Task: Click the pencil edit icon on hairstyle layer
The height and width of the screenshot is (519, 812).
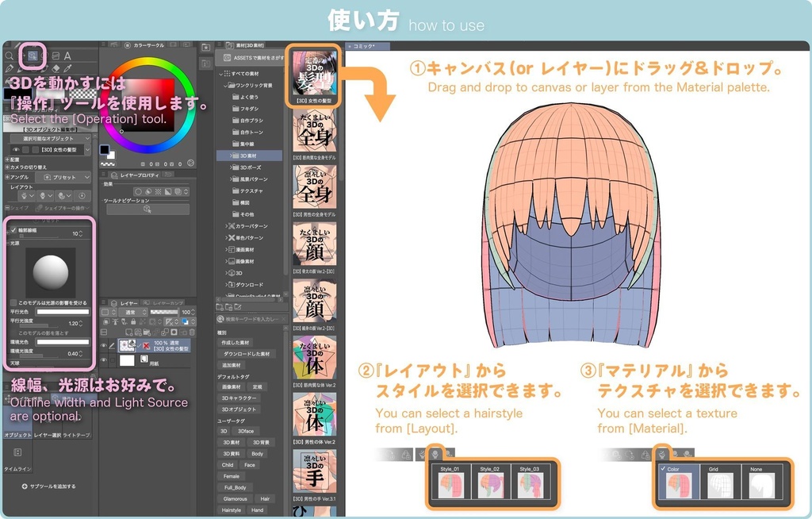Action: [x=111, y=345]
